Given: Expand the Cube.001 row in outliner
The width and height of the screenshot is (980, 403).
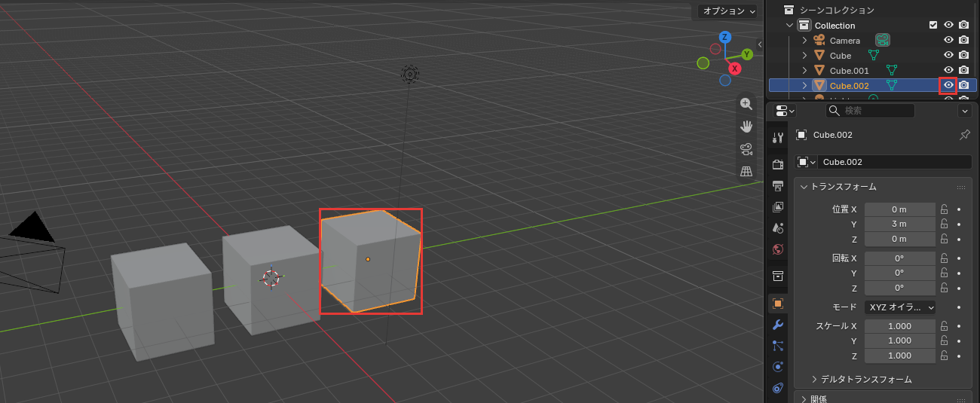Looking at the screenshot, I should pyautogui.click(x=804, y=70).
